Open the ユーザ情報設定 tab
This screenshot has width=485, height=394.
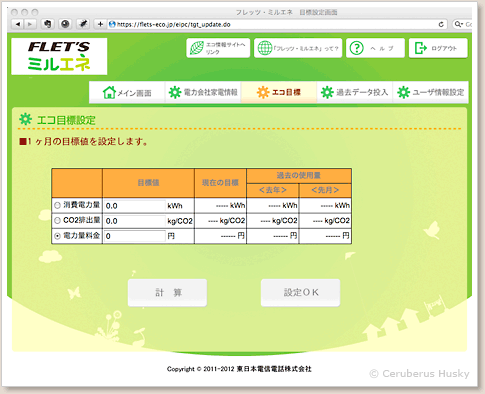click(x=431, y=92)
